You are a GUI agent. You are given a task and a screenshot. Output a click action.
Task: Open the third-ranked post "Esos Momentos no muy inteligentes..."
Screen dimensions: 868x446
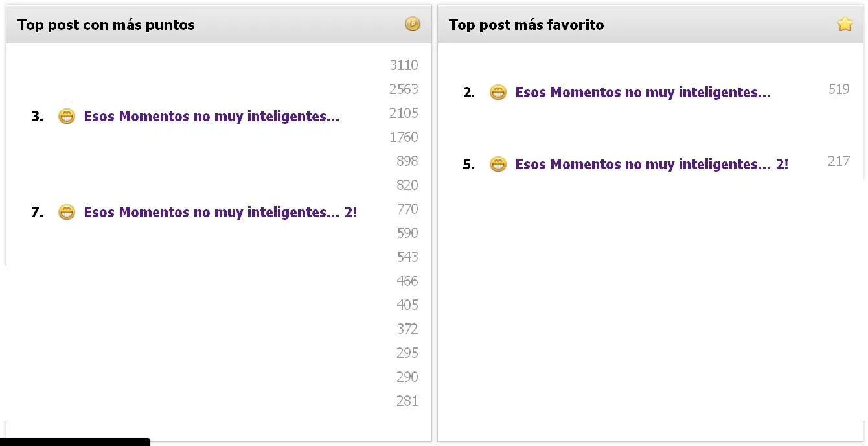[x=211, y=117]
